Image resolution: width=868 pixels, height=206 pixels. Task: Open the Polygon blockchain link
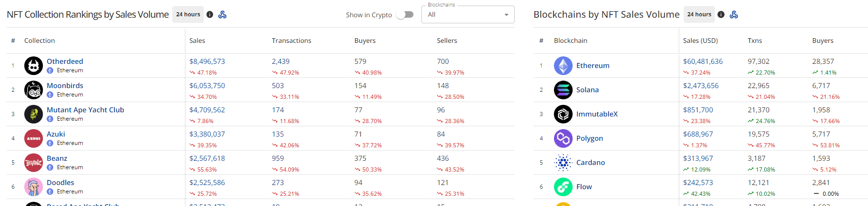589,138
